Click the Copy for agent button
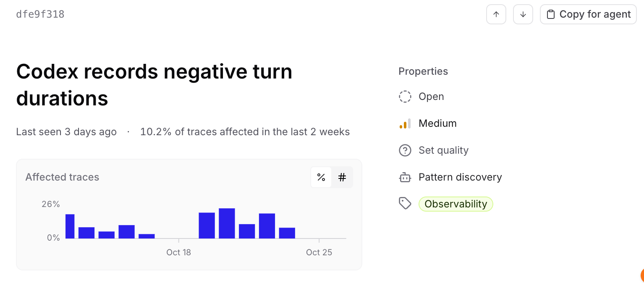The width and height of the screenshot is (644, 283). click(x=588, y=14)
